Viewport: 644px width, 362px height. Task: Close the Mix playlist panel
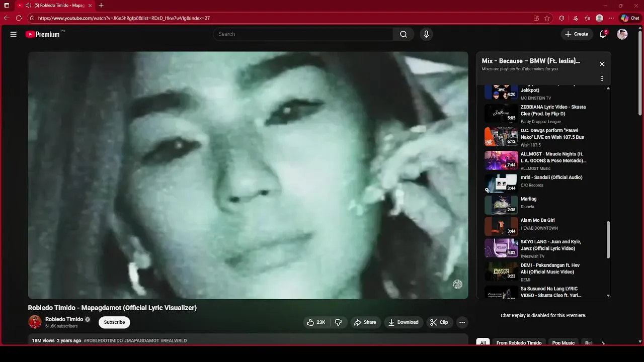click(602, 64)
